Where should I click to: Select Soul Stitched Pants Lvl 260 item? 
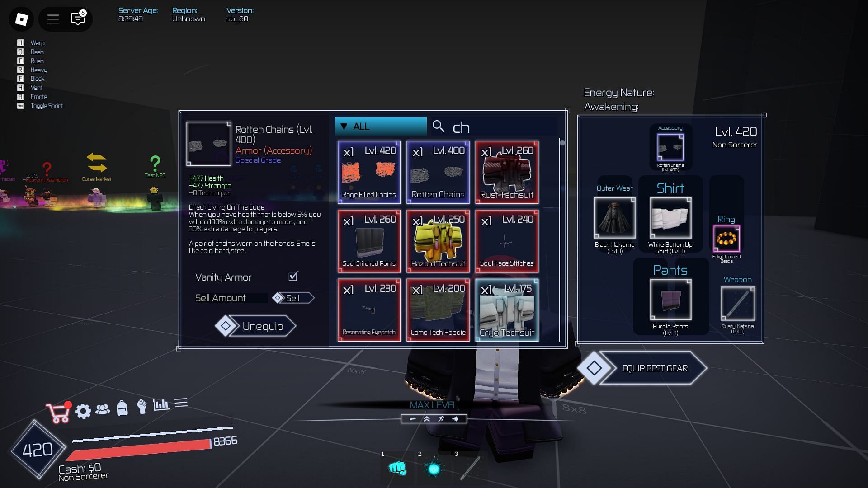pyautogui.click(x=369, y=241)
